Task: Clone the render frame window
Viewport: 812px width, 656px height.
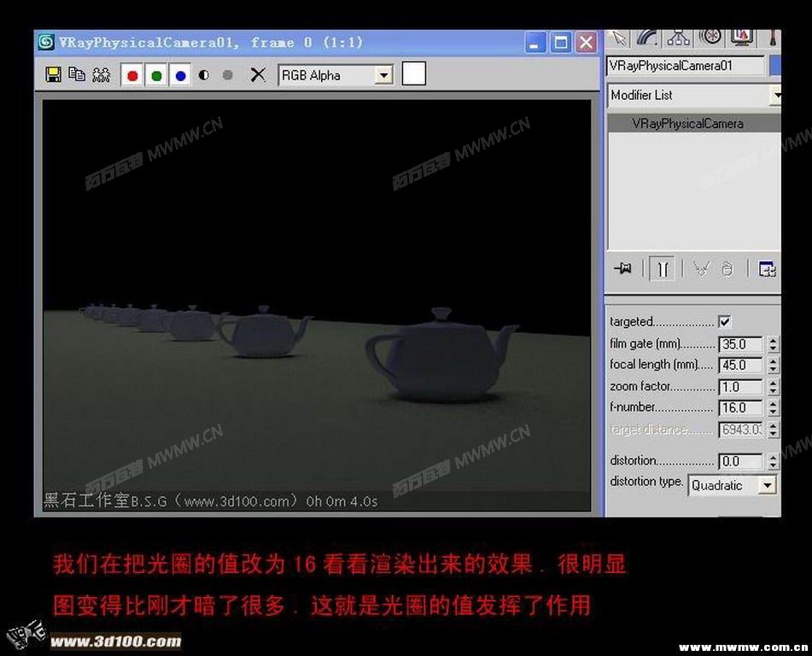Action: [102, 74]
